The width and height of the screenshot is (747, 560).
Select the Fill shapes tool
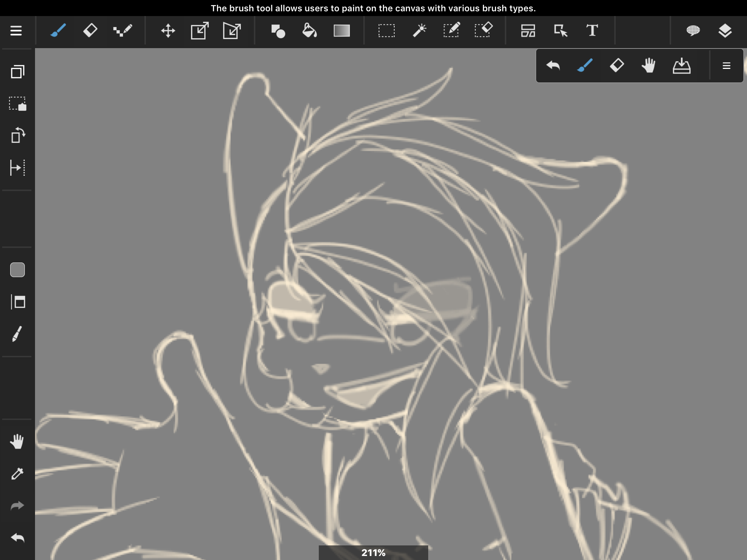tap(278, 31)
